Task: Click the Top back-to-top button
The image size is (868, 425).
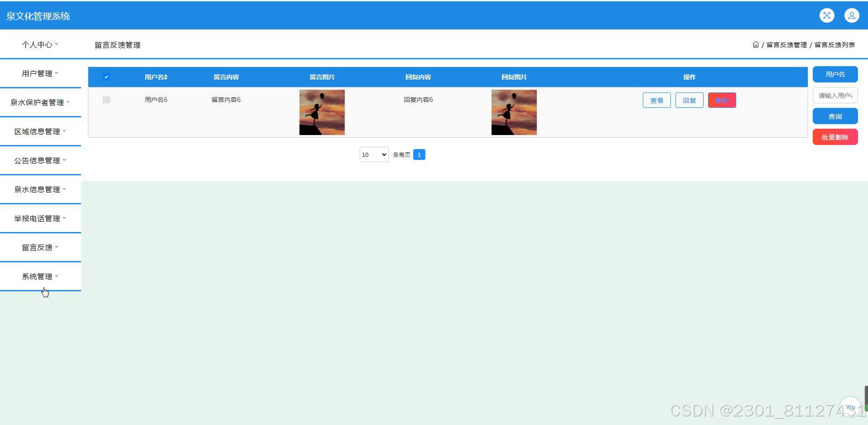Action: (x=850, y=407)
